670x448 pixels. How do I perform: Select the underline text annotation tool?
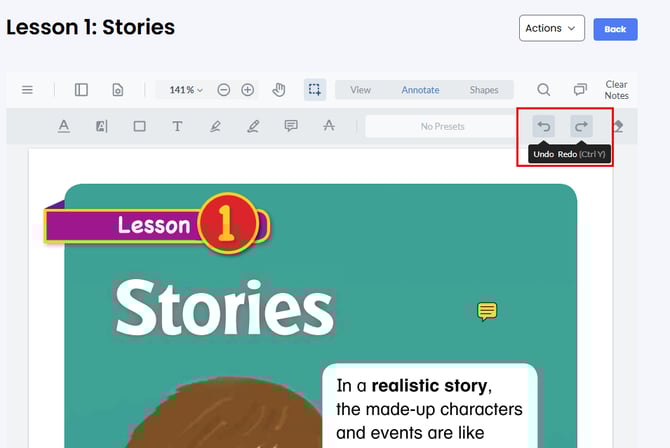tap(63, 126)
